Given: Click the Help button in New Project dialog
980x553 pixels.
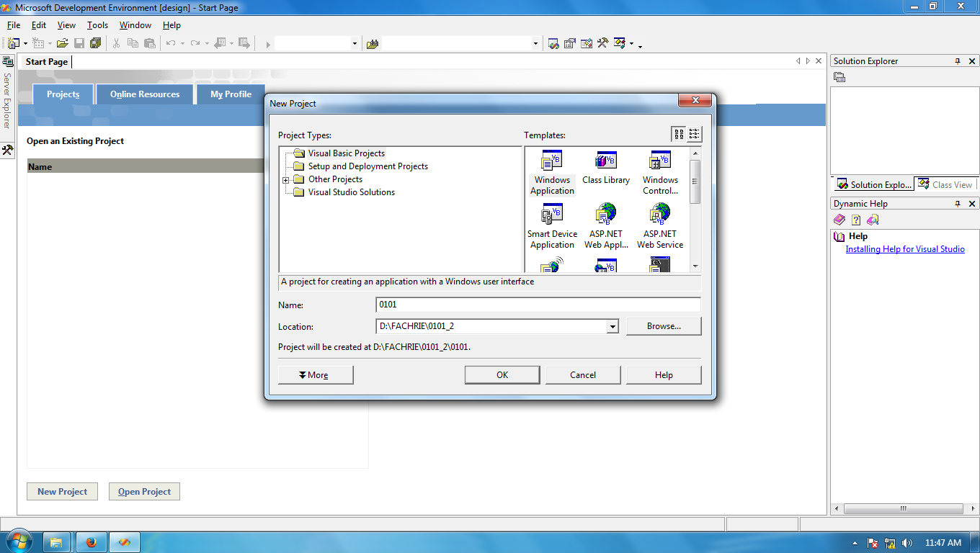Looking at the screenshot, I should tap(664, 375).
